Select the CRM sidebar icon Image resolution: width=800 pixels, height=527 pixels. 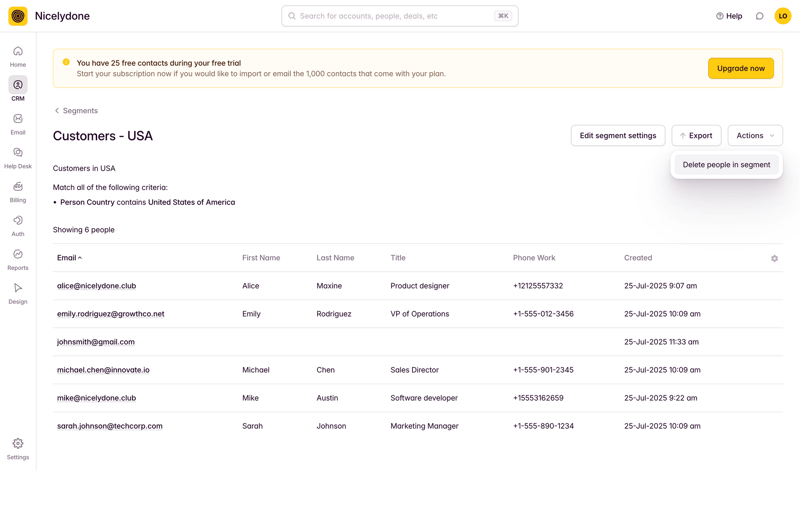click(x=18, y=85)
